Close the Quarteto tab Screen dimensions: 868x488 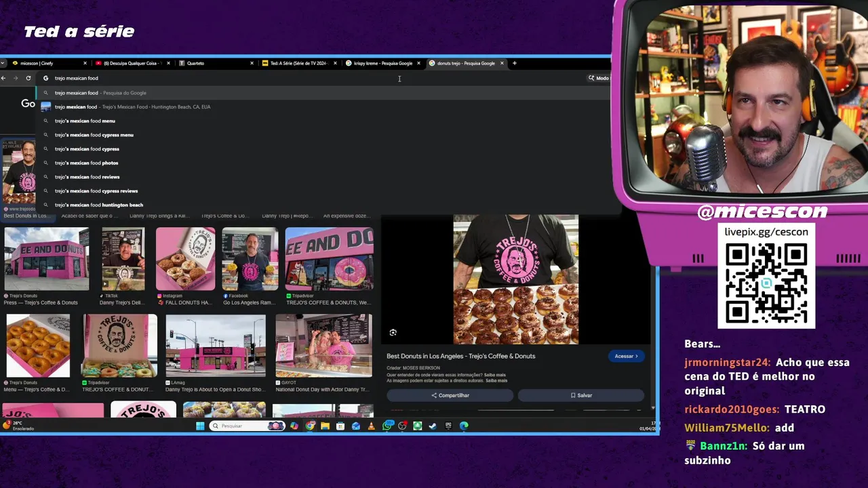coord(252,63)
